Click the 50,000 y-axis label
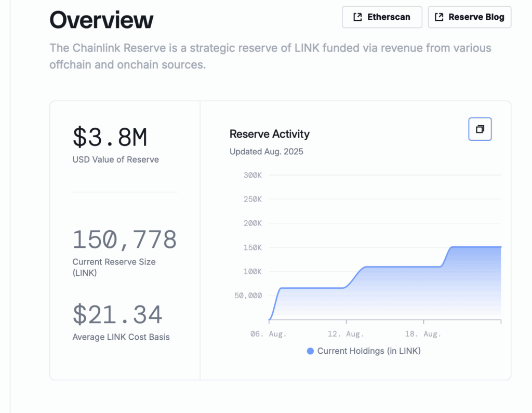The height and width of the screenshot is (413, 532). (x=248, y=296)
